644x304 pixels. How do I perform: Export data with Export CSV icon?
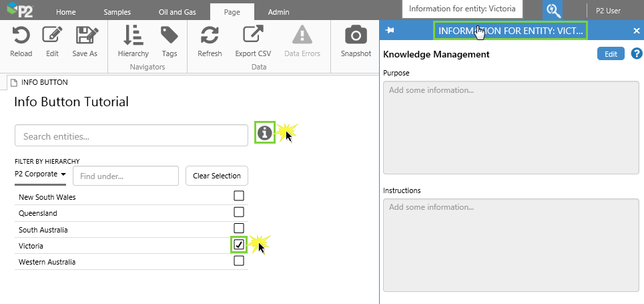[254, 35]
